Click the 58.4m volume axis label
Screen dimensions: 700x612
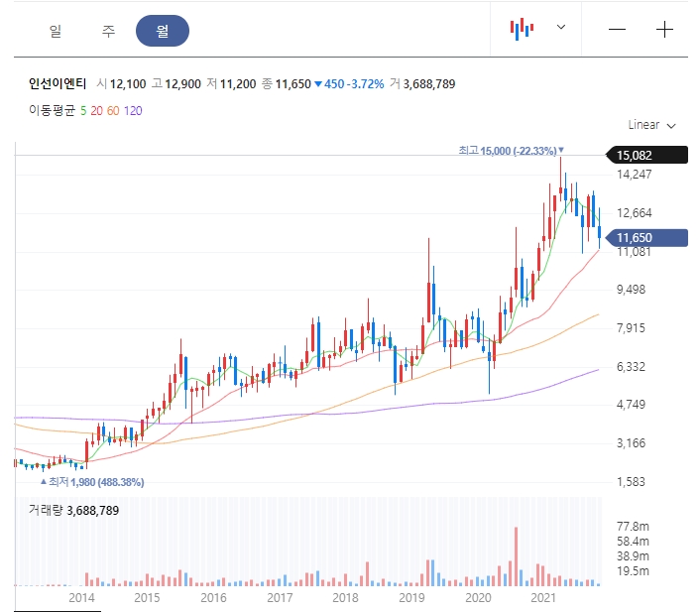633,542
